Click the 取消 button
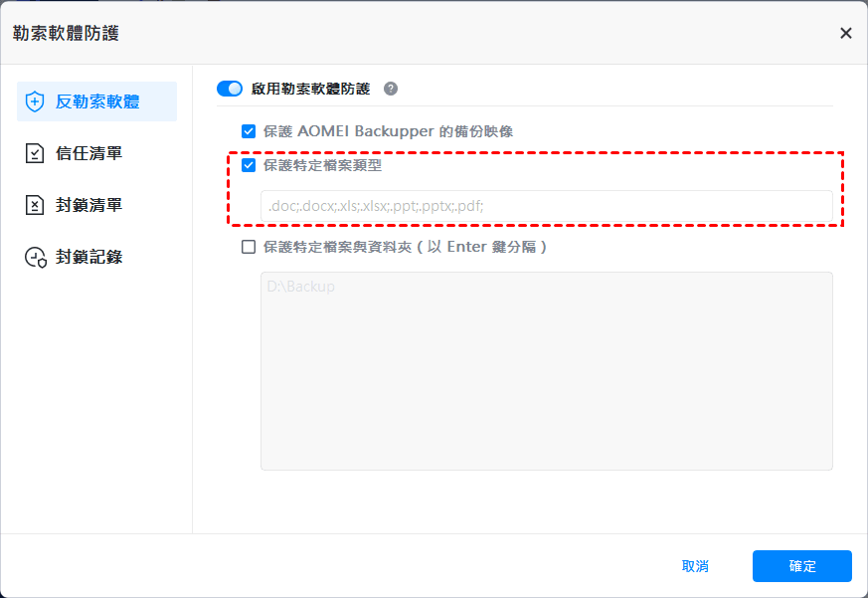 pyautogui.click(x=695, y=566)
